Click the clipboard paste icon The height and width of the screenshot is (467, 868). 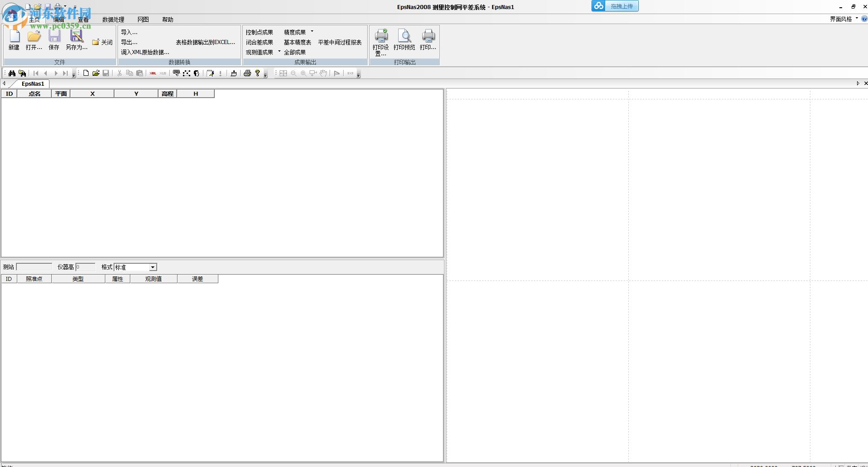coord(139,73)
